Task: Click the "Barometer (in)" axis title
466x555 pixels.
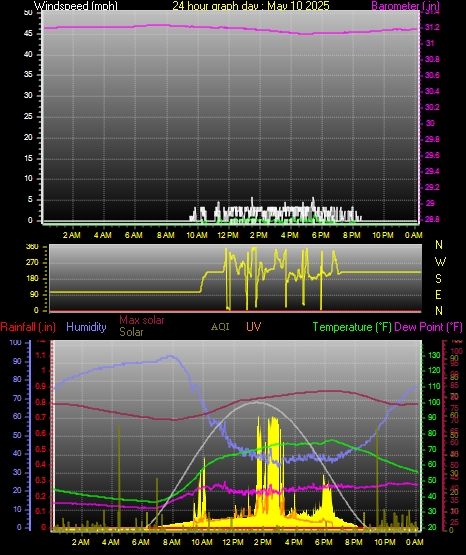Action: (x=405, y=6)
